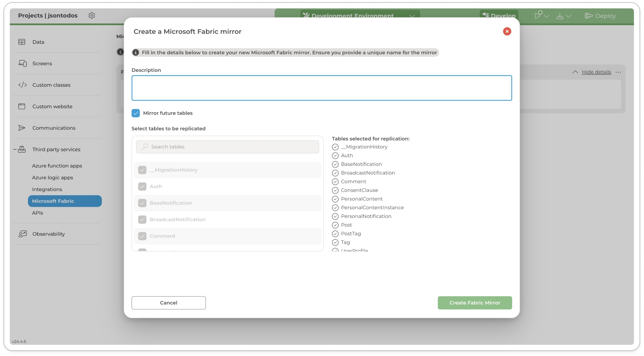Click the info icon in dialog banner
This screenshot has width=644, height=356.
coord(136,53)
